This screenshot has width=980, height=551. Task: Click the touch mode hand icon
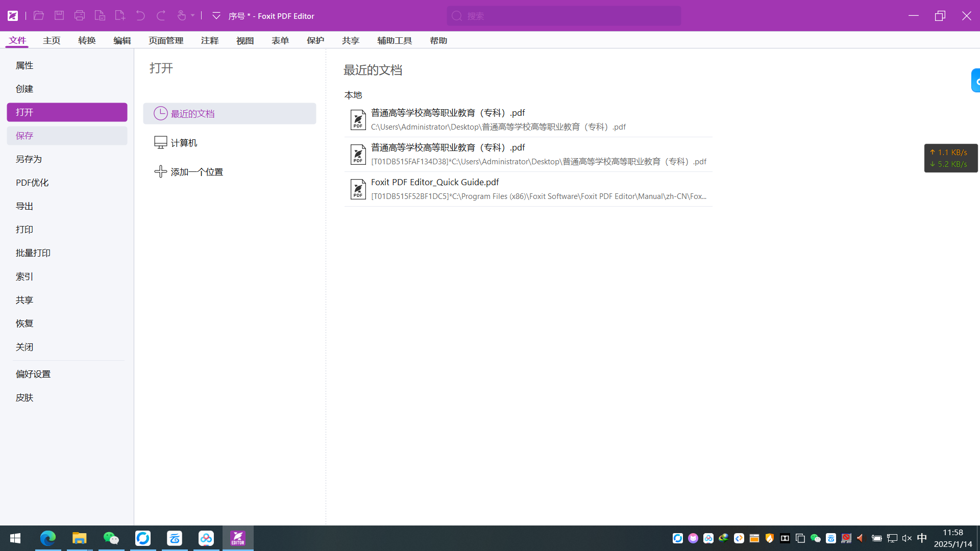[x=182, y=16]
